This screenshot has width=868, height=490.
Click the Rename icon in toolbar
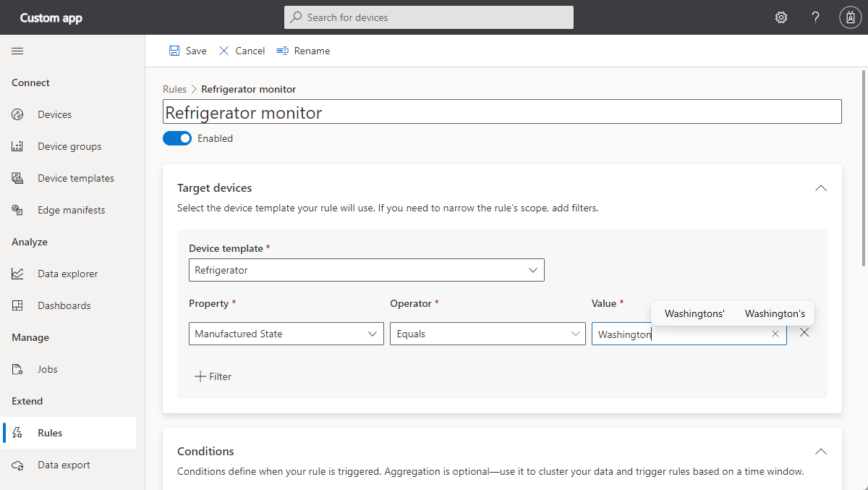click(283, 51)
